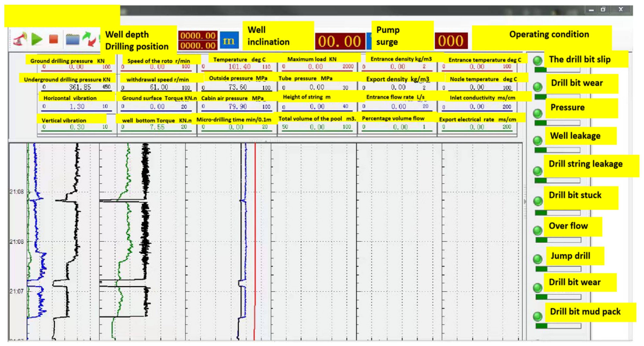
Task: Click the well depth red numeric display
Action: click(198, 36)
